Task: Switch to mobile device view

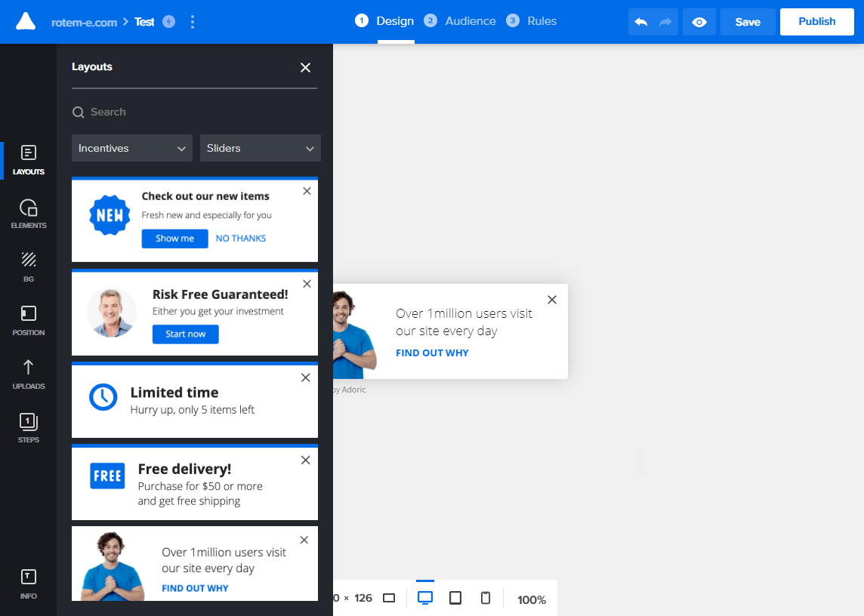Action: (486, 598)
